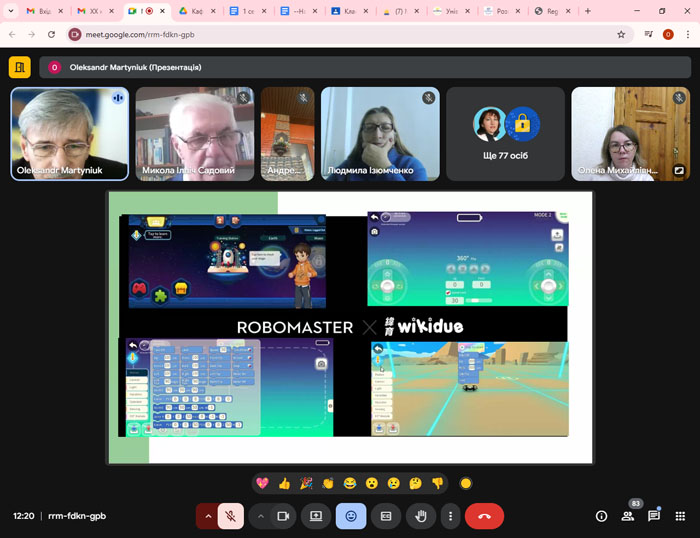Viewport: 700px width, 538px height.
Task: Unmute the microphone in call controls
Action: tap(231, 516)
